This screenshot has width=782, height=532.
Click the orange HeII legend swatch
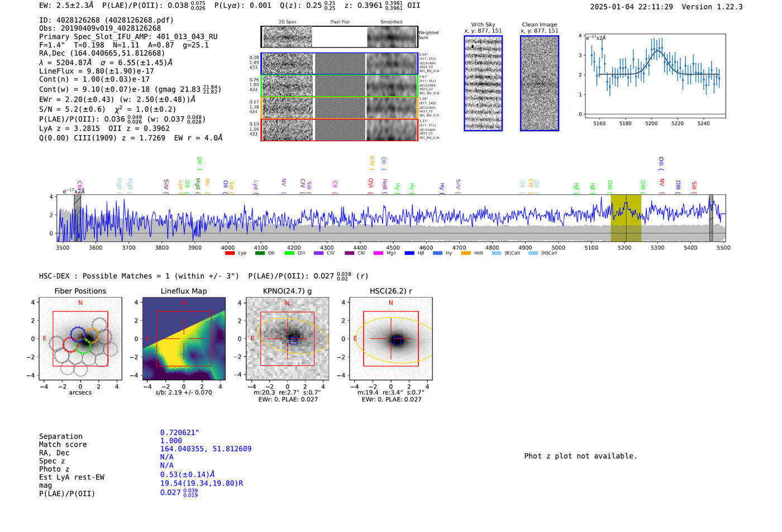[x=466, y=253]
